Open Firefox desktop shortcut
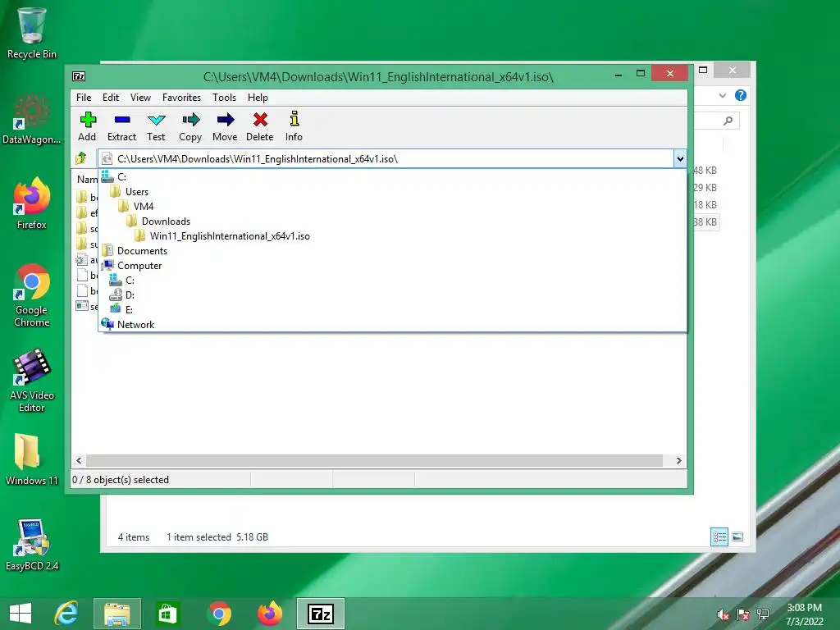The height and width of the screenshot is (630, 840). 32,203
